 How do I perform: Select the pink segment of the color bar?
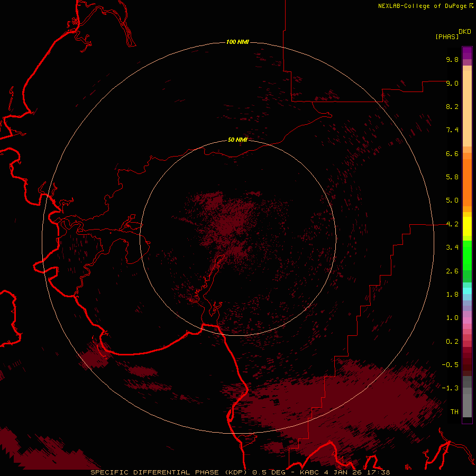(x=467, y=321)
